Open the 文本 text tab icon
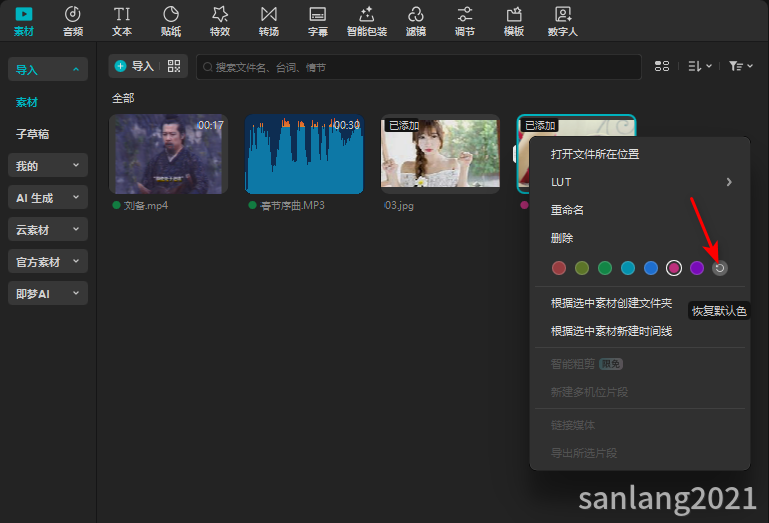 click(x=122, y=15)
